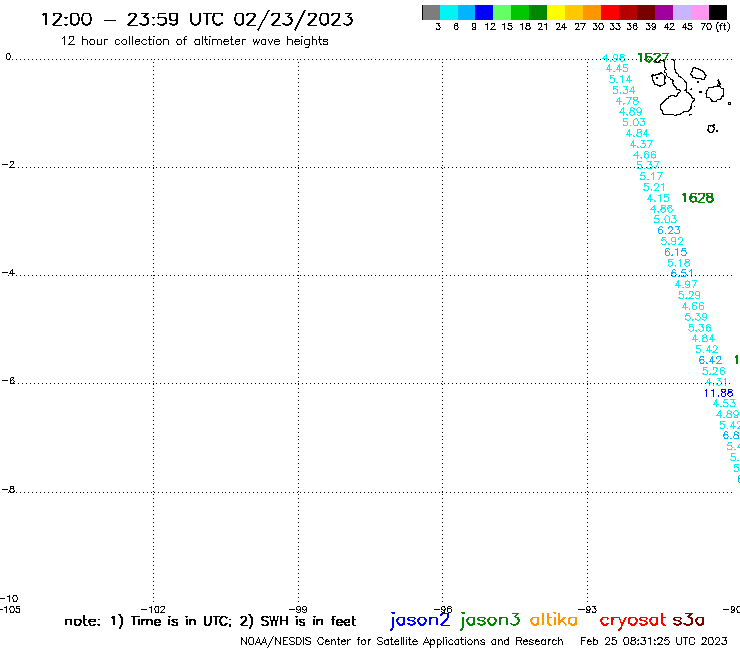Viewport: 740px width, 650px height.
Task: Click the wave height value 5.37
Action: 648,165
